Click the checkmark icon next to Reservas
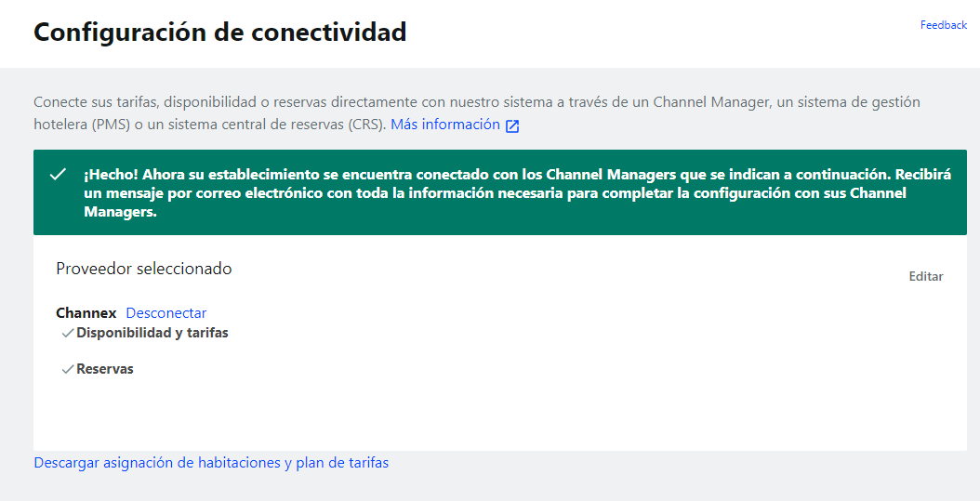The image size is (980, 501). click(67, 369)
